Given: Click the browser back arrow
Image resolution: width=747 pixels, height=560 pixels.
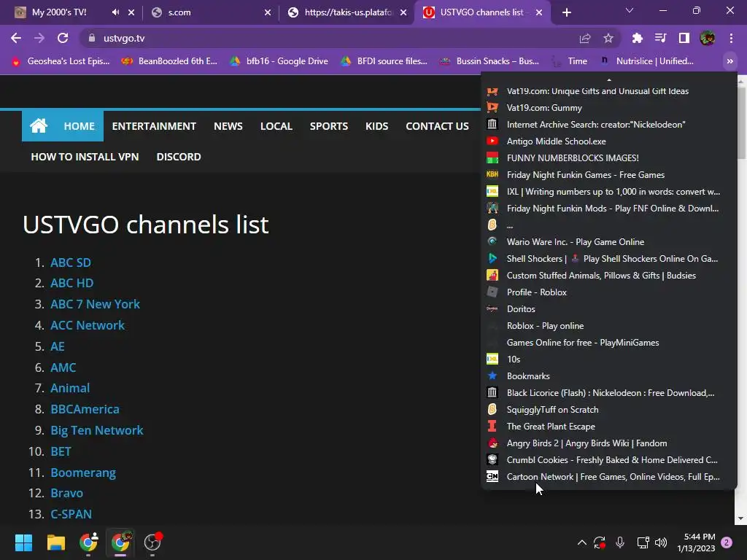Looking at the screenshot, I should pos(16,38).
